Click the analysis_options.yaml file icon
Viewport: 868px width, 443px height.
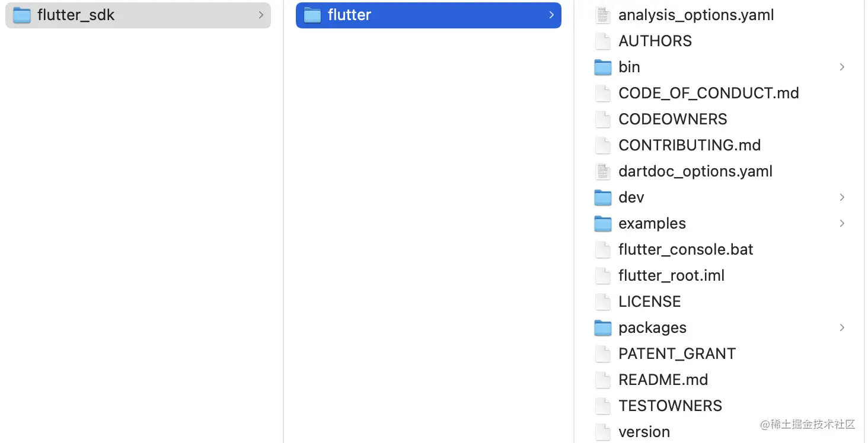(603, 15)
